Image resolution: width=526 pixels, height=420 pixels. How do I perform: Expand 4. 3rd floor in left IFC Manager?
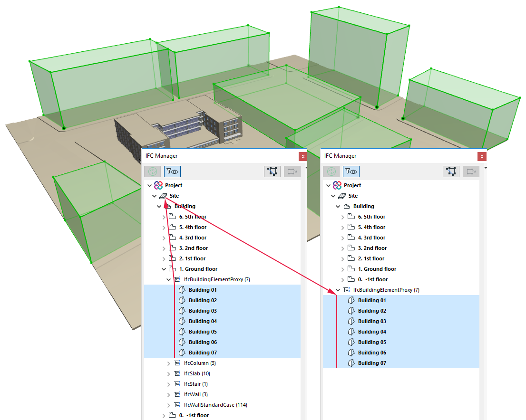[164, 238]
